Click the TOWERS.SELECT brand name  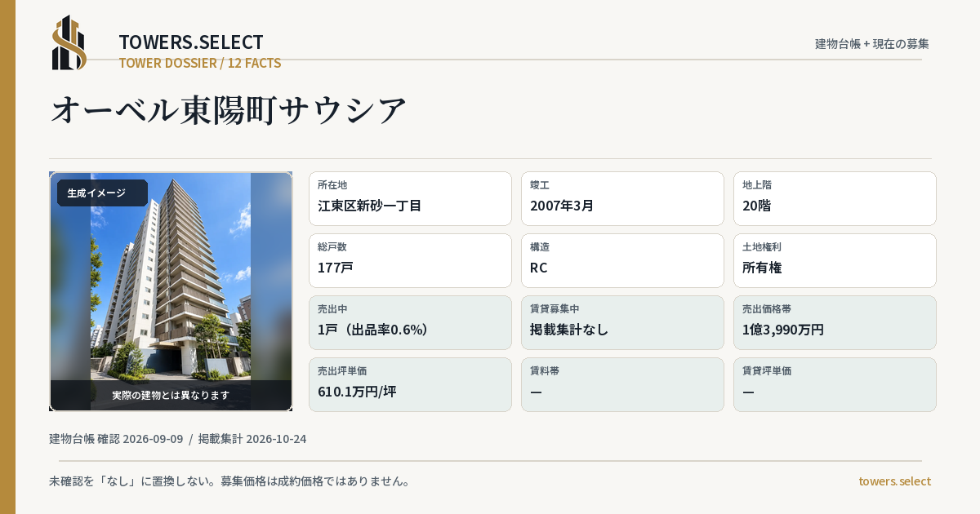191,42
